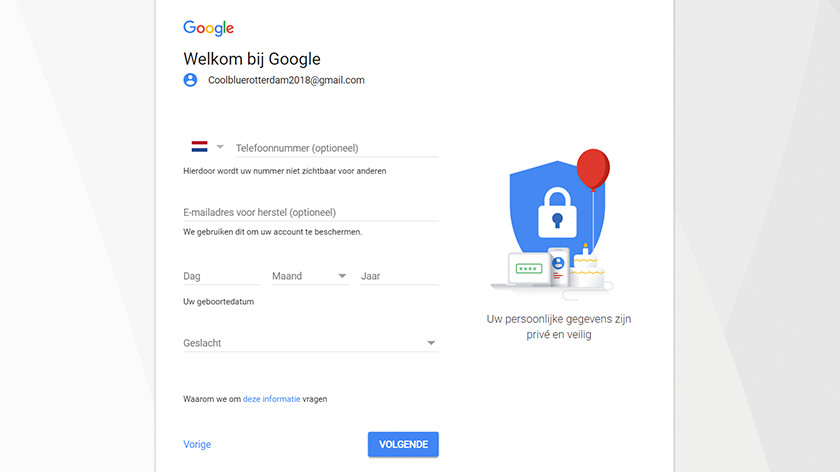This screenshot has height=473, width=840.
Task: Click the blue account avatar icon
Action: 190,80
